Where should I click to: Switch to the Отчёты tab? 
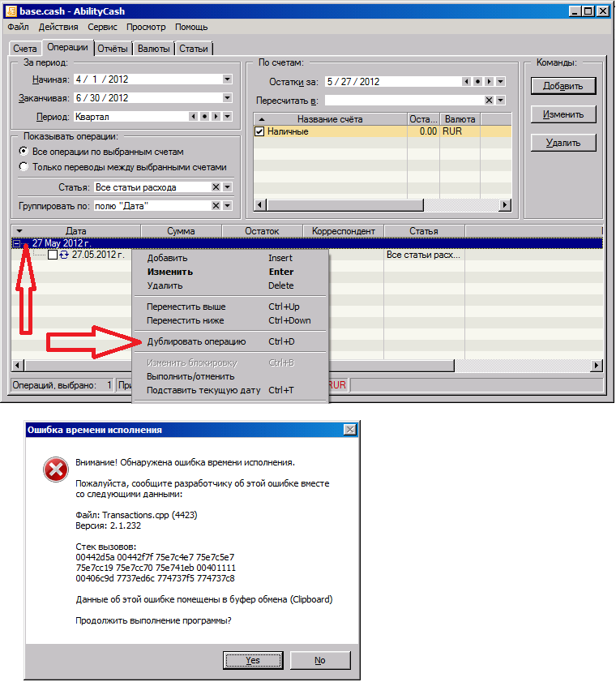(113, 49)
